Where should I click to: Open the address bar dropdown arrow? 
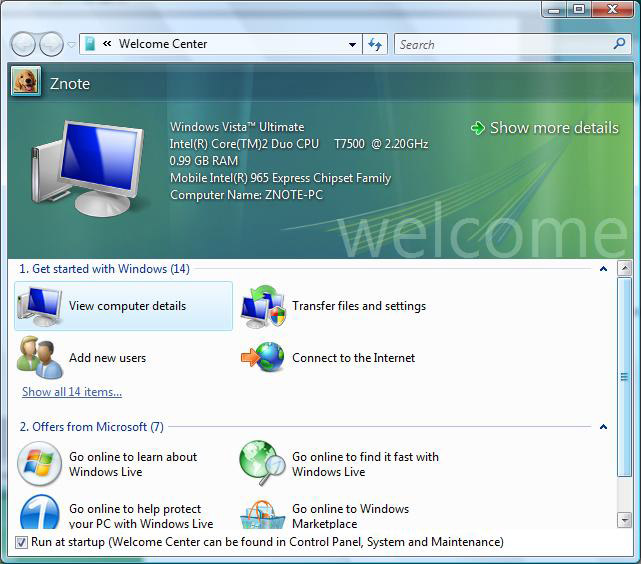(x=352, y=44)
